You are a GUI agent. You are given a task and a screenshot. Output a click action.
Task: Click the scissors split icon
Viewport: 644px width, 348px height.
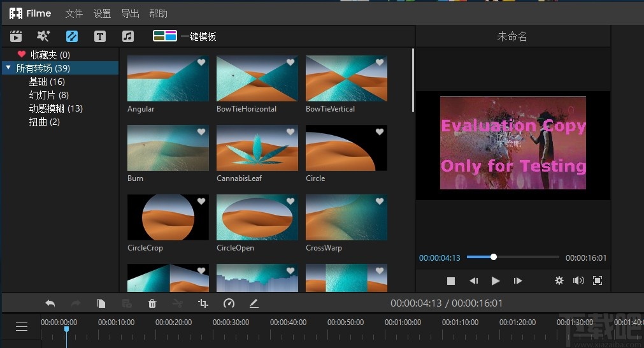pos(178,303)
